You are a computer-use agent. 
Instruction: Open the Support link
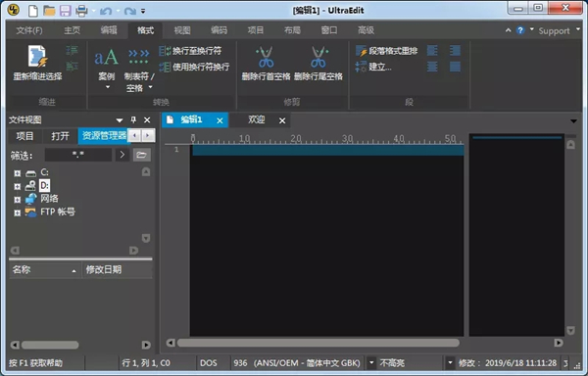click(x=554, y=31)
